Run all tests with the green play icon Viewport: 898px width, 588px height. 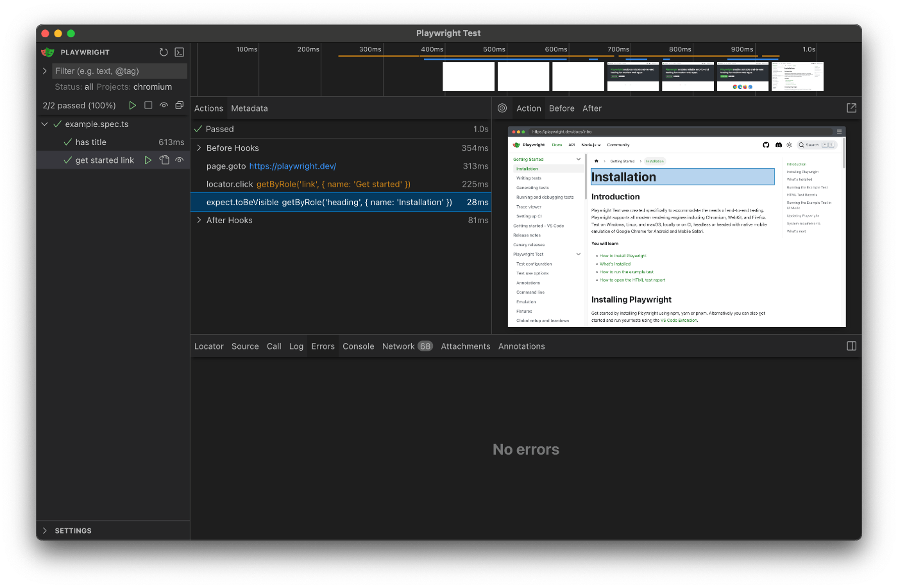[132, 105]
